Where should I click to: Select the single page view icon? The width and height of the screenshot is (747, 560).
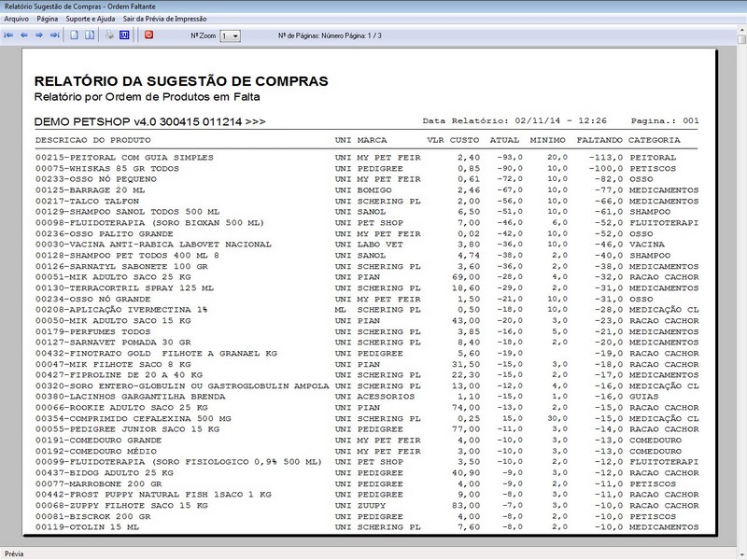point(76,35)
